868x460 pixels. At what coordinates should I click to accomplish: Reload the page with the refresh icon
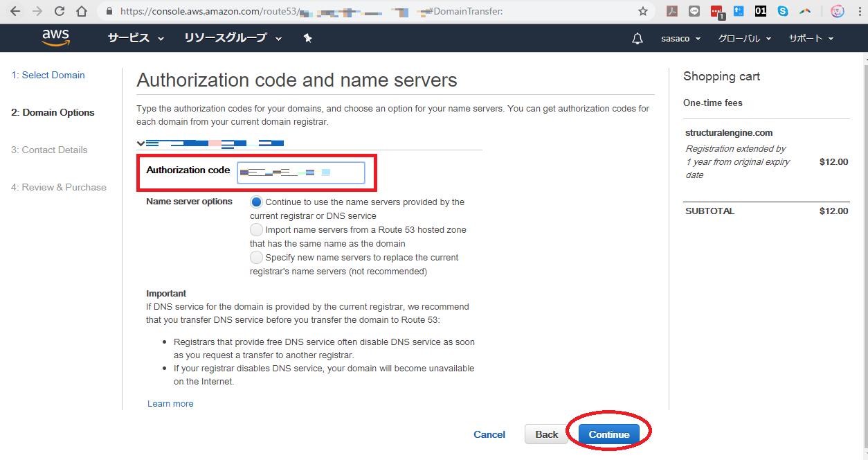pyautogui.click(x=60, y=11)
